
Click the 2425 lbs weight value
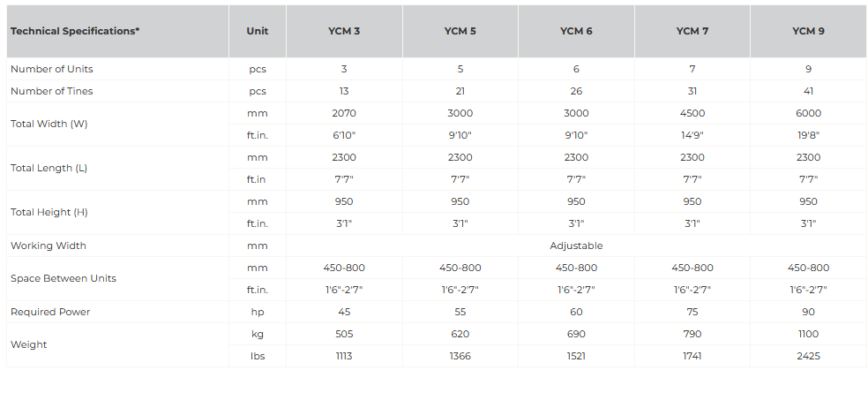(808, 356)
